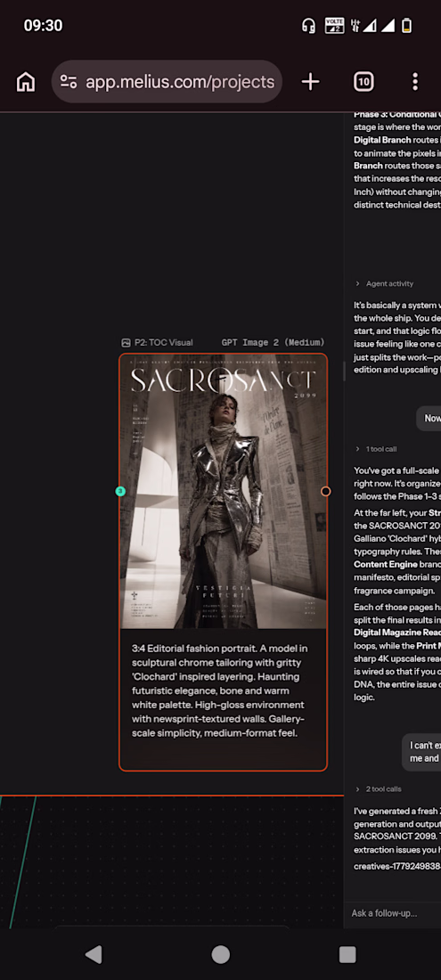Open a new tab with plus icon
Viewport: 441px width, 980px height.
coord(310,82)
